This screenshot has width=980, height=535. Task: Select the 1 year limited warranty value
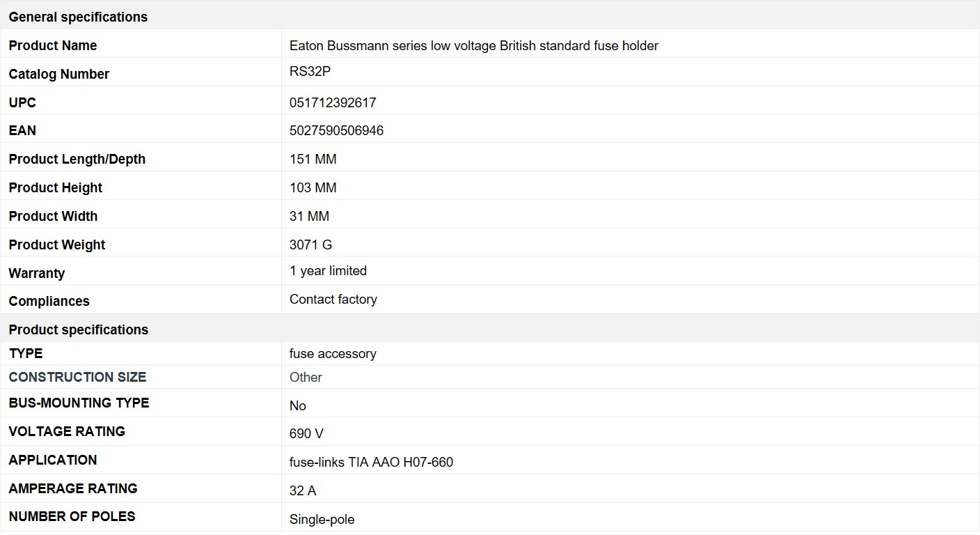[x=329, y=270]
